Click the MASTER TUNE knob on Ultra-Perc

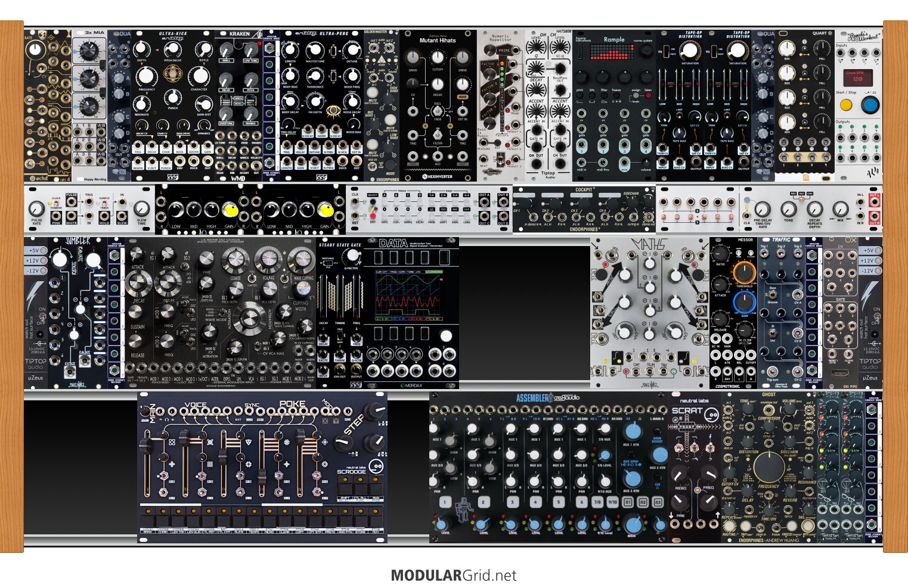(x=315, y=49)
